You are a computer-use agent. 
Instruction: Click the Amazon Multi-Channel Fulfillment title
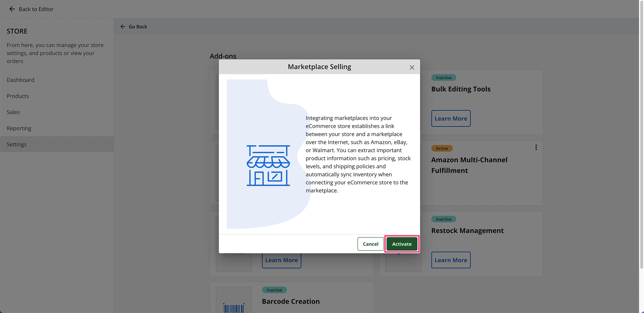click(x=469, y=165)
